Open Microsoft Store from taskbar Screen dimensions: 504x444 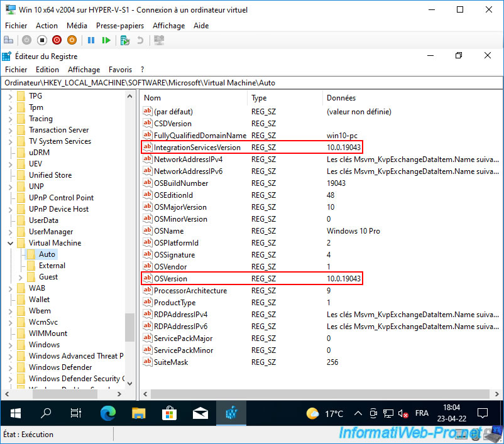point(170,413)
